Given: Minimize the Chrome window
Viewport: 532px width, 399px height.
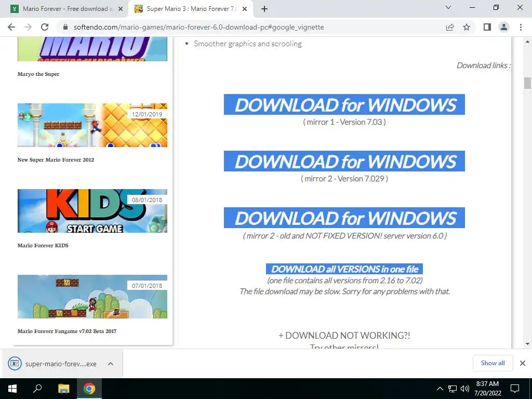Looking at the screenshot, I should (472, 7).
